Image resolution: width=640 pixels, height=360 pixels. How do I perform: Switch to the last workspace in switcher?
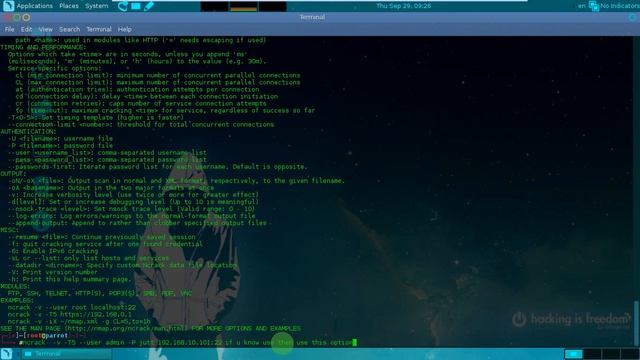coord(630,354)
